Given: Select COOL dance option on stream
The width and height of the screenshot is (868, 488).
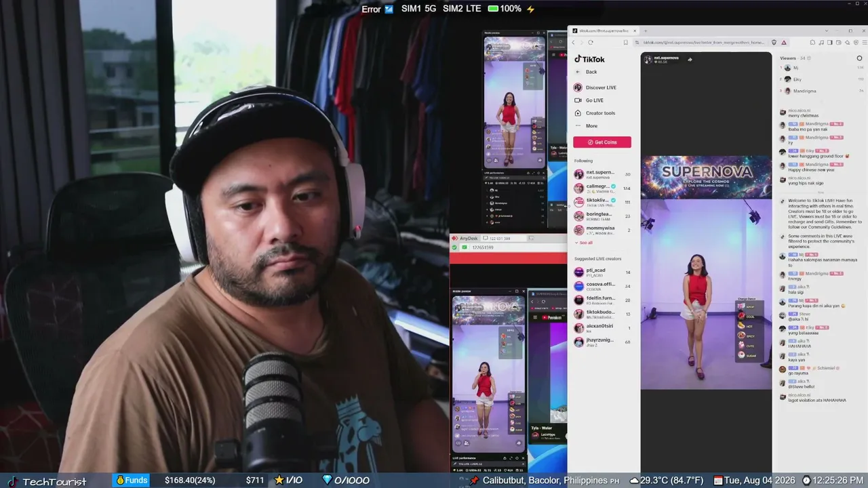Looking at the screenshot, I should [x=746, y=317].
